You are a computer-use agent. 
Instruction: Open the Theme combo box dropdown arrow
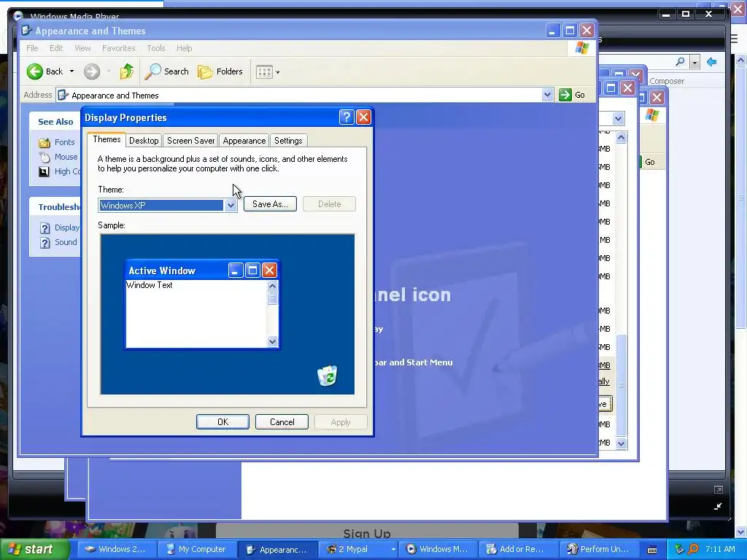(231, 205)
